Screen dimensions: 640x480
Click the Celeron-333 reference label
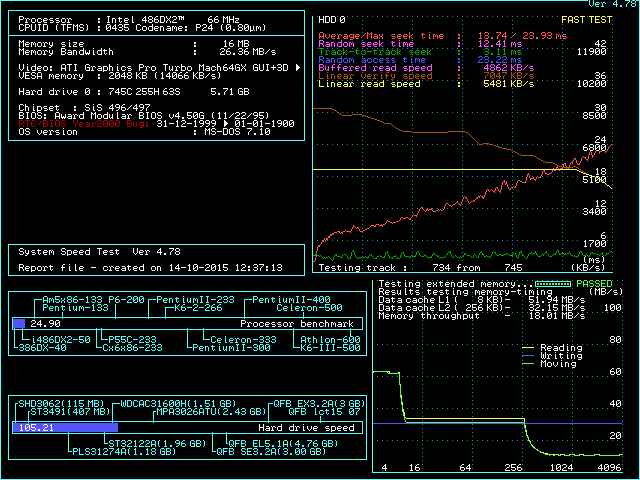(244, 340)
